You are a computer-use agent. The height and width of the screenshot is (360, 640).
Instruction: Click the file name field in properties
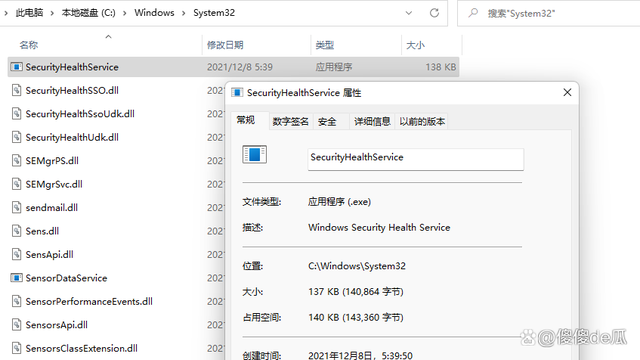tap(416, 159)
